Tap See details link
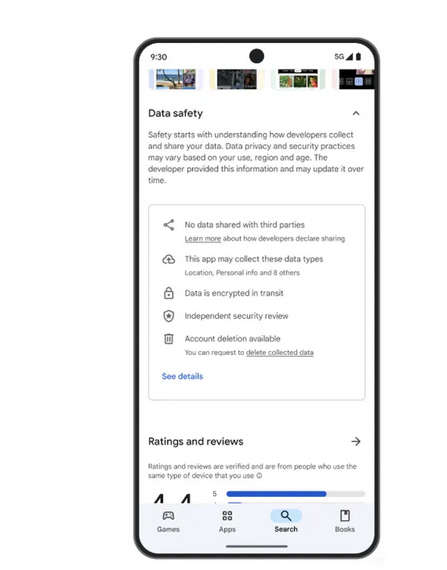The width and height of the screenshot is (447, 570). point(182,376)
